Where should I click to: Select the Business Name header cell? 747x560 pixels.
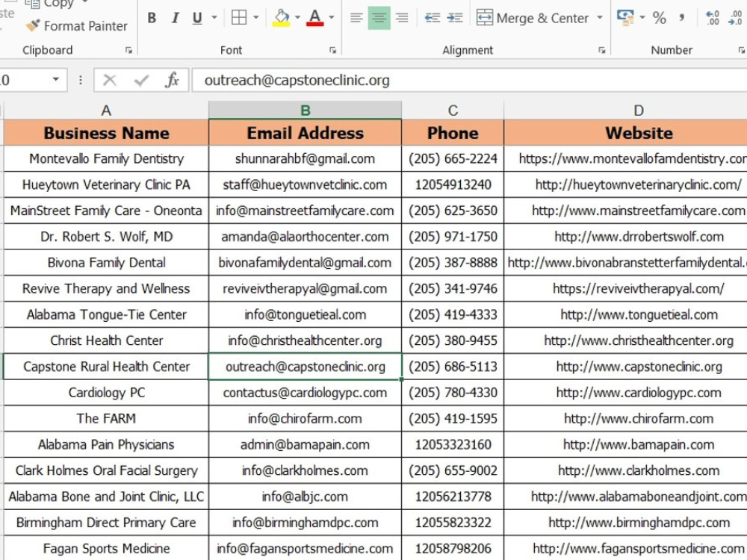(106, 132)
